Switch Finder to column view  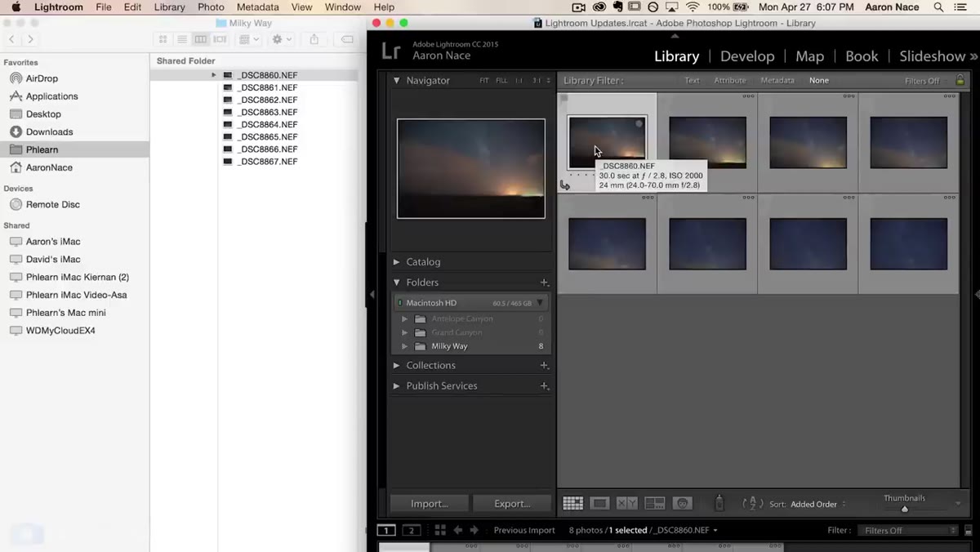click(200, 39)
